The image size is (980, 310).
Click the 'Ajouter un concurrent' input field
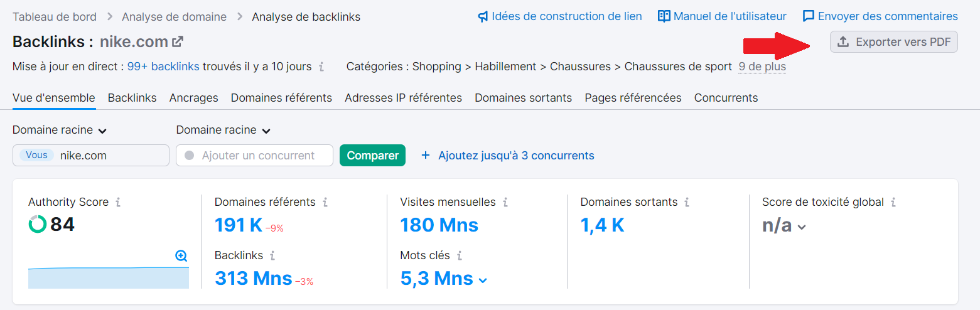coord(254,156)
